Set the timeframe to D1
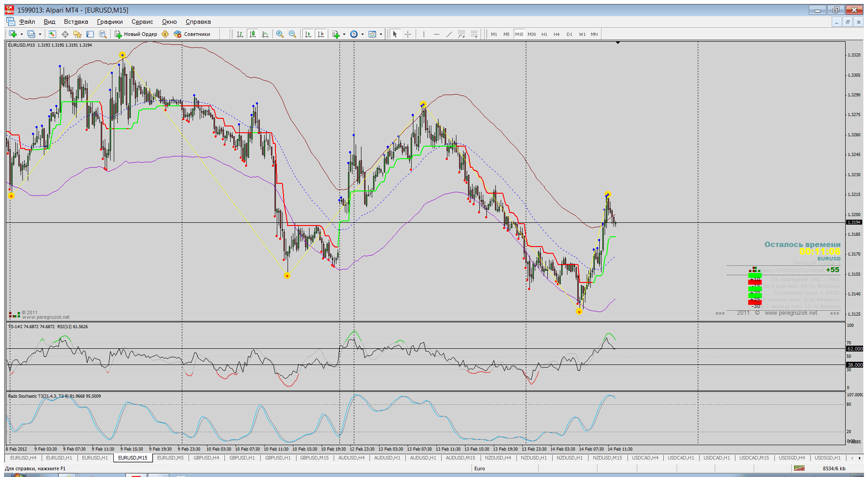The height and width of the screenshot is (477, 868). point(569,34)
